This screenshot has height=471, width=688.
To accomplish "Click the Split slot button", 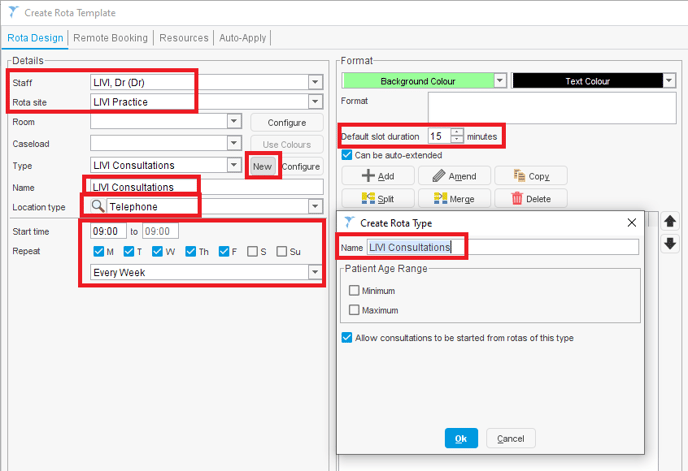I will pyautogui.click(x=377, y=199).
